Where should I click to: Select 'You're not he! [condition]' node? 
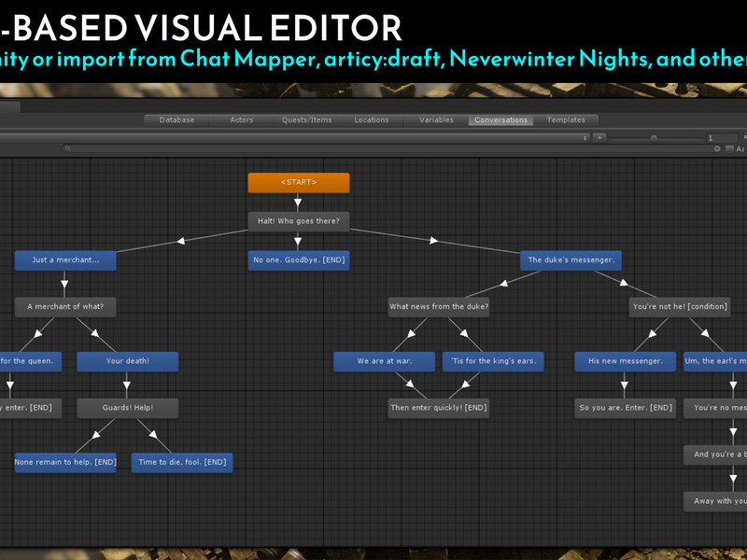(680, 308)
